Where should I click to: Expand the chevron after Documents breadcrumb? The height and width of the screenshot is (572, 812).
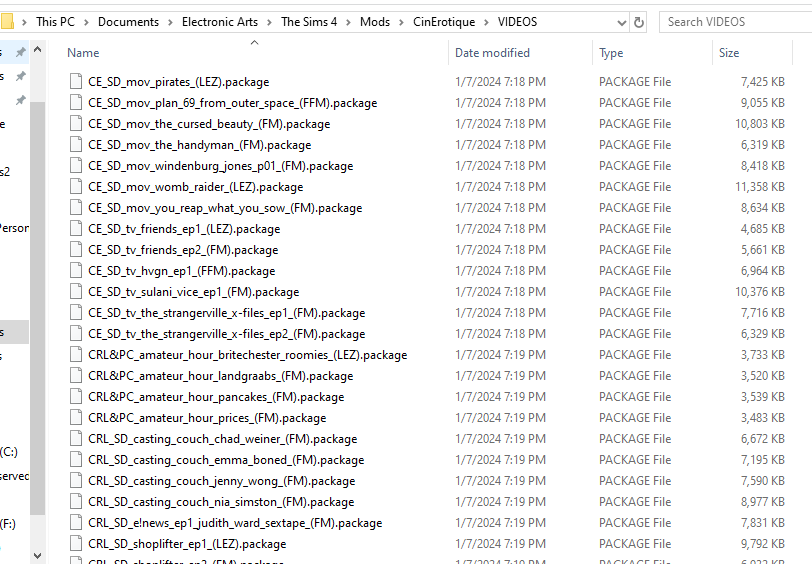pos(170,22)
